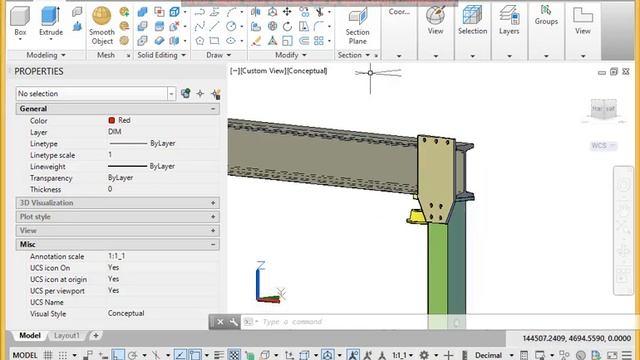Collapse the Misc properties section
Viewport: 640px width, 360px height.
[x=213, y=244]
